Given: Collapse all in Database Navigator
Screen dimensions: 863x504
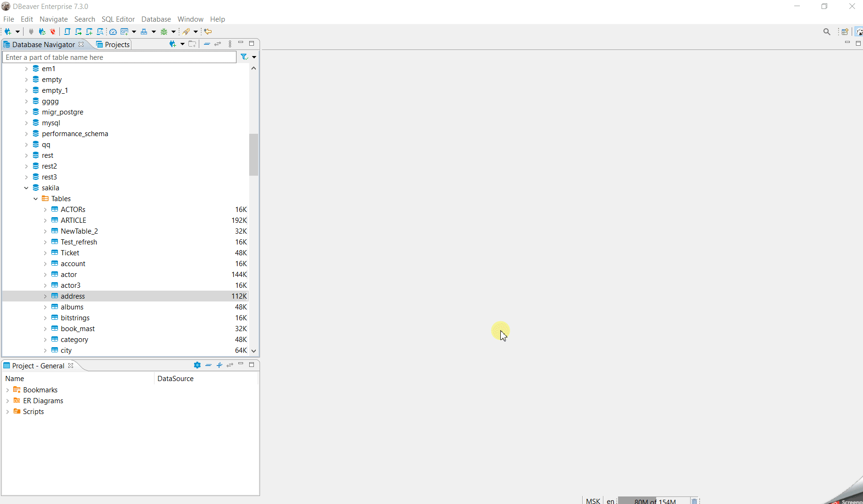Looking at the screenshot, I should point(207,43).
